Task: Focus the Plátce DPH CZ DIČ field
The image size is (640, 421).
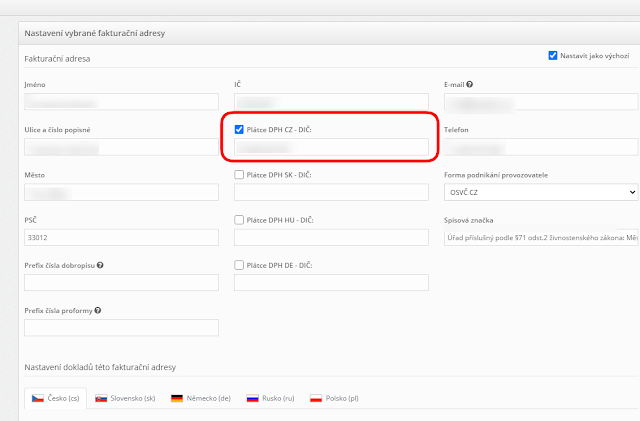Action: pyautogui.click(x=331, y=147)
